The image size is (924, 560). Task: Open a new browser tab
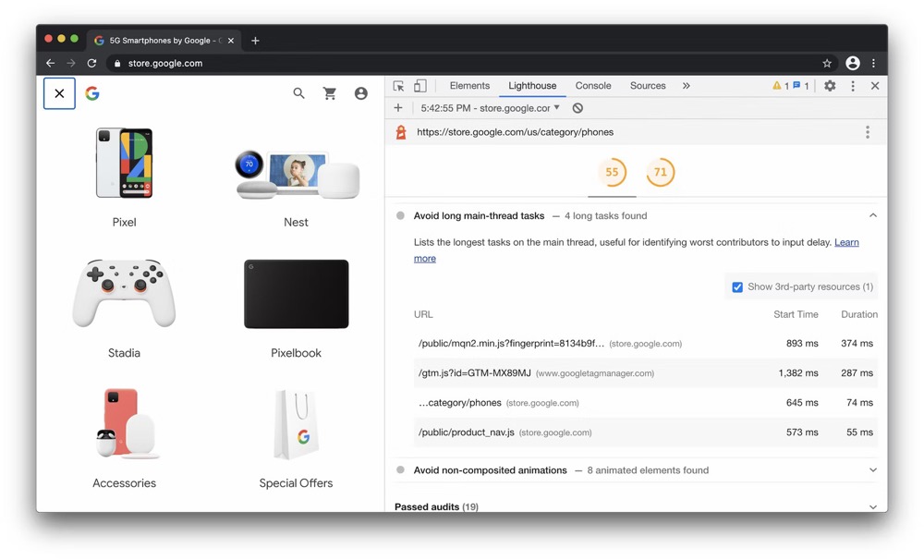[255, 41]
